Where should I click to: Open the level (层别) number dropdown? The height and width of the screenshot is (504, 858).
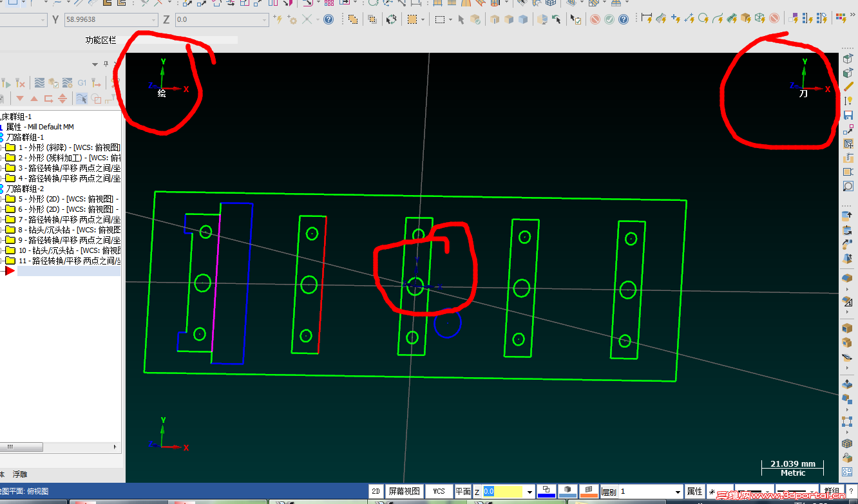[x=677, y=492]
